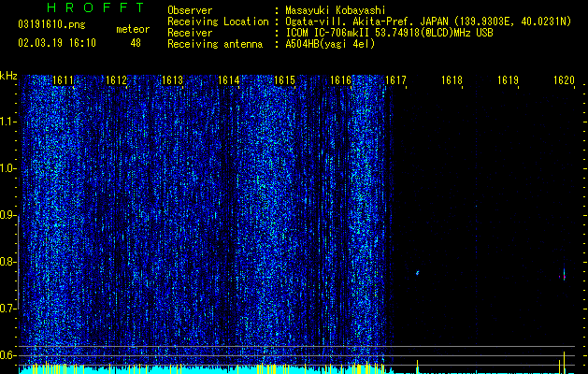This screenshot has width=588, height=374.
Task: Click the yellow level spike below 1617 echo
Action: pos(417,367)
